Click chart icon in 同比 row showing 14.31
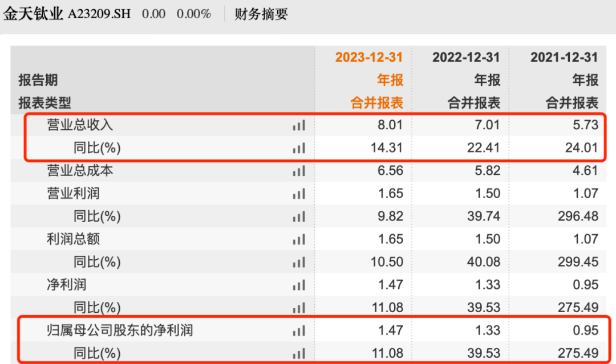616x364 pixels. (x=299, y=148)
